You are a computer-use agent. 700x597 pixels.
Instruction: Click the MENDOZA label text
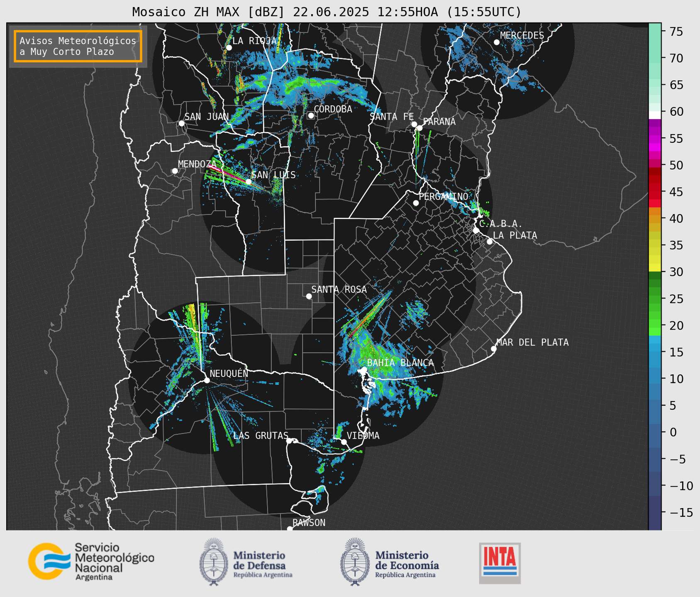tap(197, 164)
